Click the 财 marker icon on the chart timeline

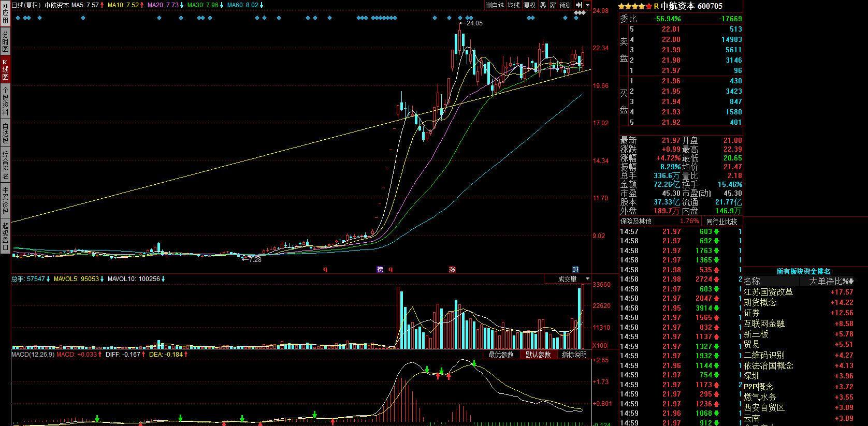[575, 270]
